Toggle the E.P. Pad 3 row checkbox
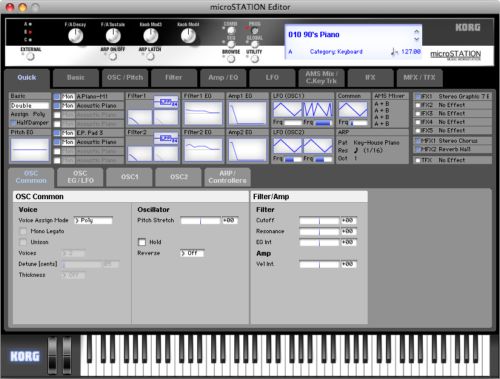Viewport: 500px width, 379px height. point(57,133)
